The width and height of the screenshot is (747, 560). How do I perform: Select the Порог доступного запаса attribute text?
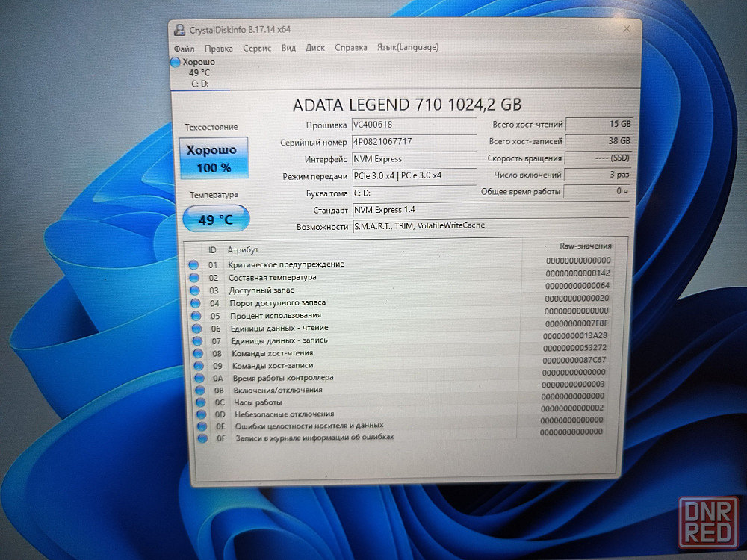pyautogui.click(x=277, y=302)
